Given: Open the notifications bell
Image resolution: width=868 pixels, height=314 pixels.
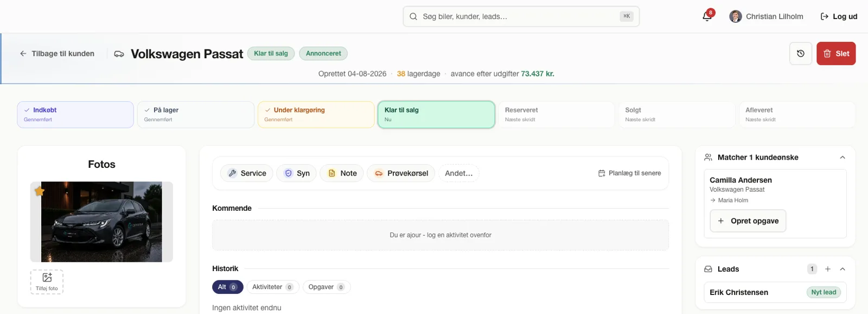Looking at the screenshot, I should (x=707, y=16).
